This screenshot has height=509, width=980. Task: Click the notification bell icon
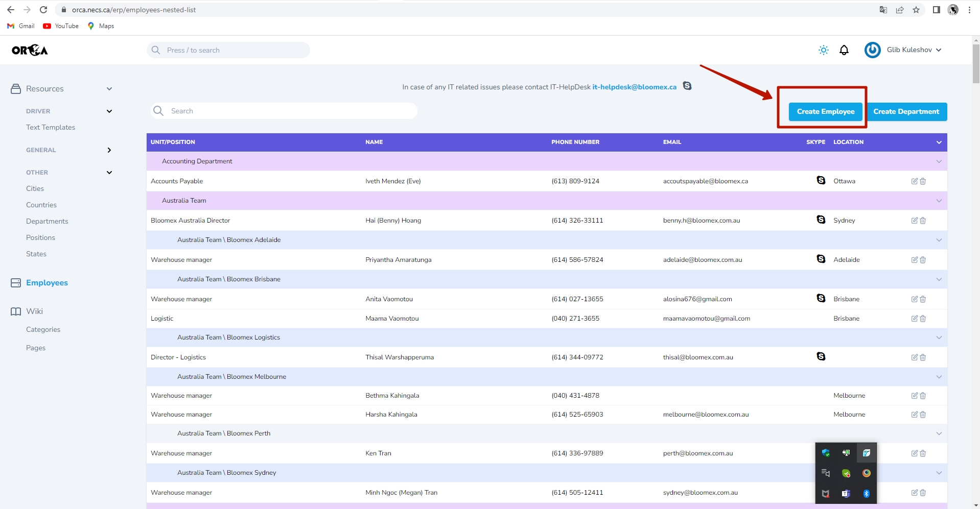point(844,50)
